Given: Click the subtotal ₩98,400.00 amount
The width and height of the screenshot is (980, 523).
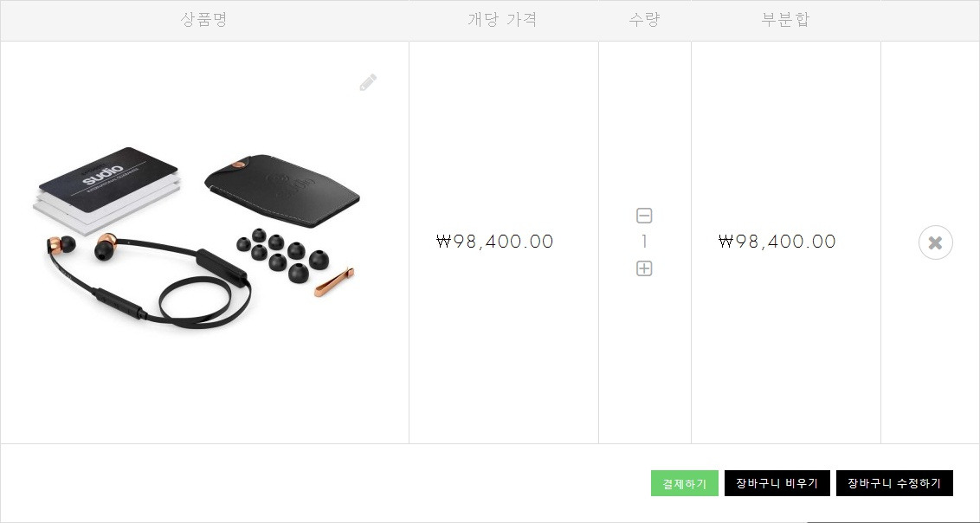Looking at the screenshot, I should point(777,242).
